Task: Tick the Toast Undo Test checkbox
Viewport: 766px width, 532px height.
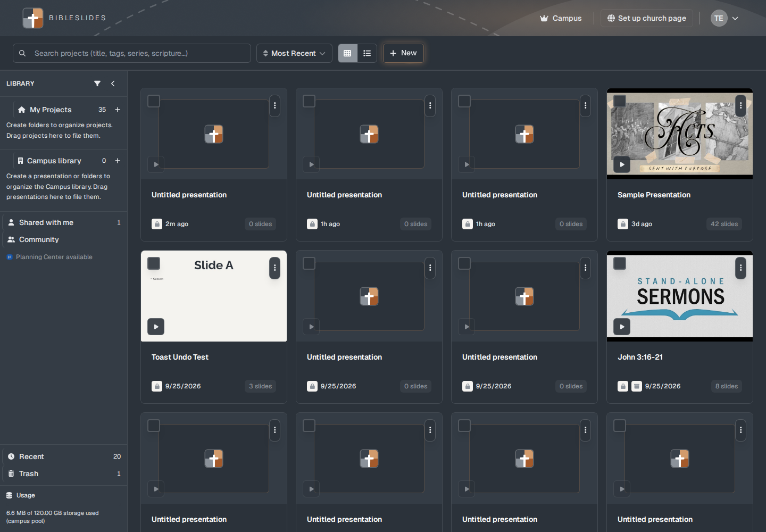Action: tap(154, 263)
